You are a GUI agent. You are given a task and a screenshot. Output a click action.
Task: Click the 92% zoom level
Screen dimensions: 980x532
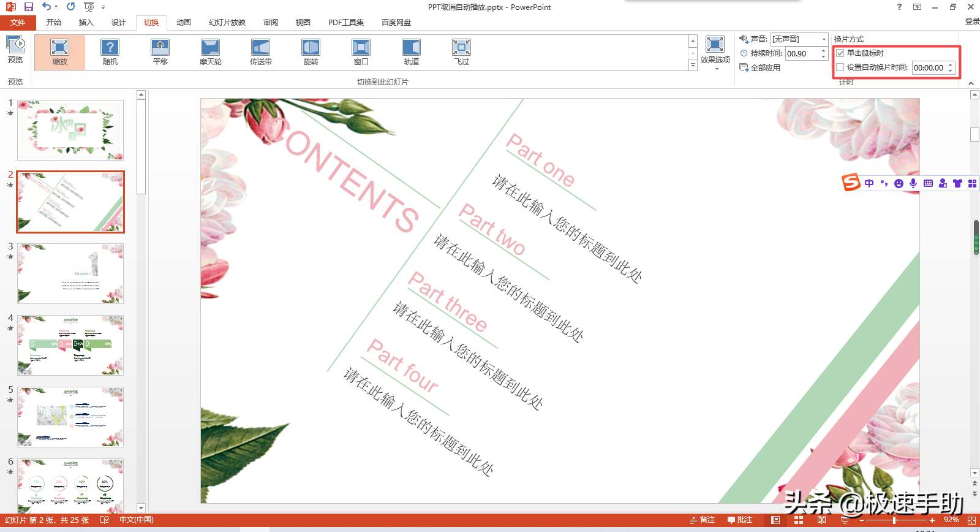pyautogui.click(x=951, y=520)
